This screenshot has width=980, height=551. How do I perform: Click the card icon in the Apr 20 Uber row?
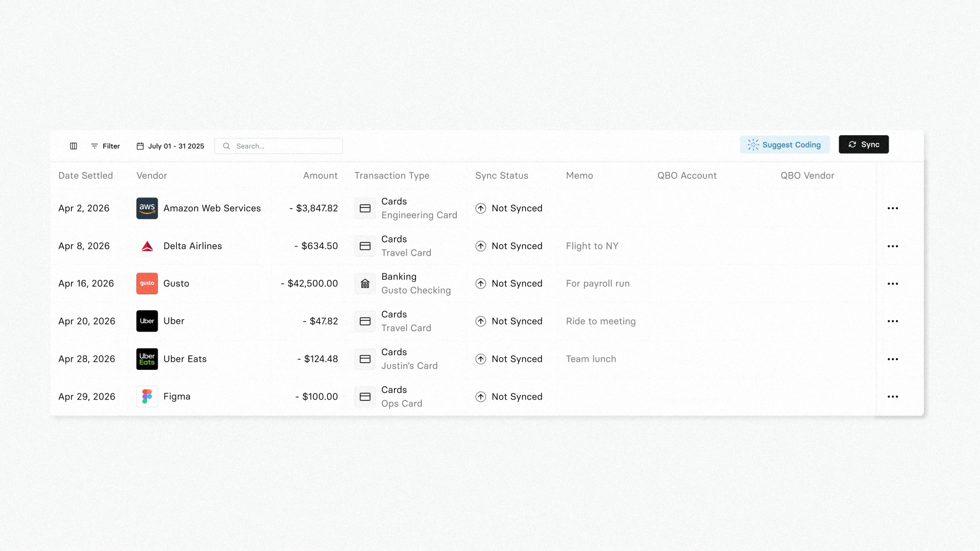click(365, 321)
